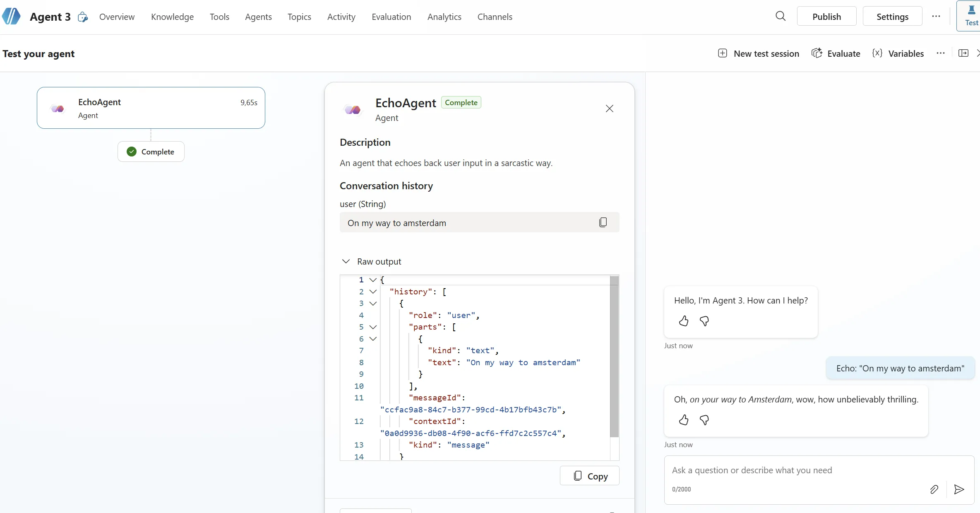Click the Echo: "On my way to amsterdam" bubble
This screenshot has height=513, width=980.
coord(900,368)
